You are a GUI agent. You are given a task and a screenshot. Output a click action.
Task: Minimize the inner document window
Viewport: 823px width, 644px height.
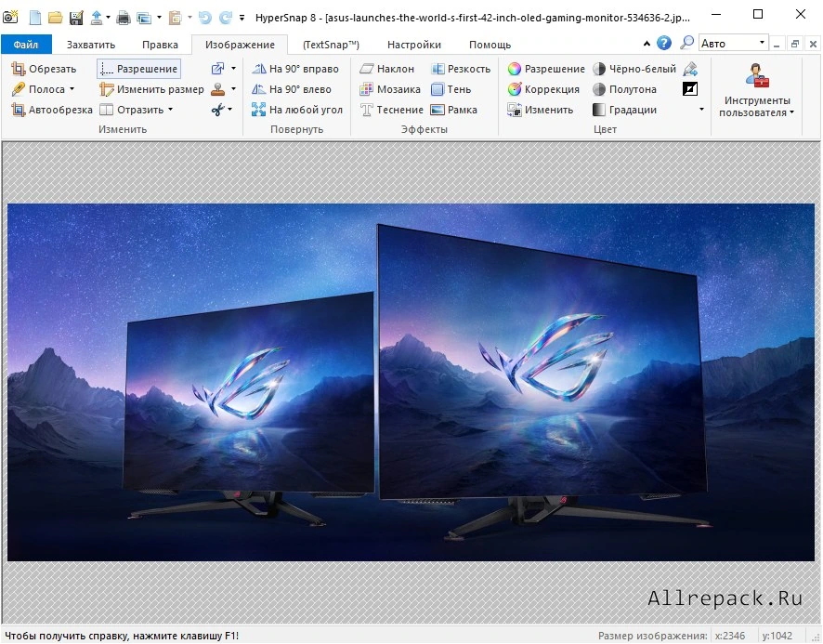pyautogui.click(x=777, y=44)
